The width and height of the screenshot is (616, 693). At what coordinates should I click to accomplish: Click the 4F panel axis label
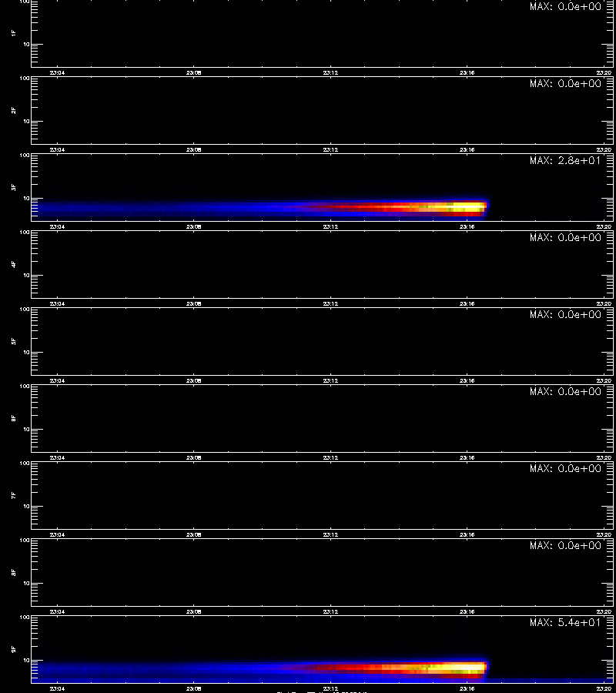(x=14, y=264)
